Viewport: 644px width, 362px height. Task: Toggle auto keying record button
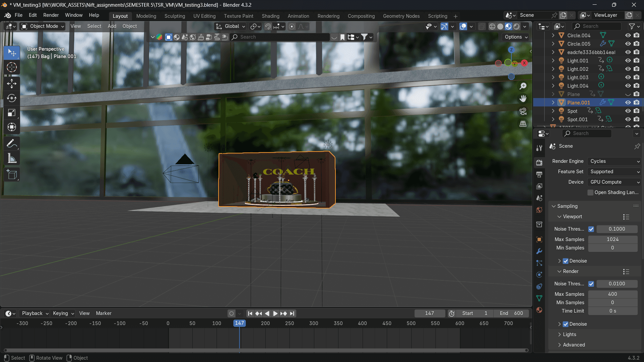tap(231, 313)
